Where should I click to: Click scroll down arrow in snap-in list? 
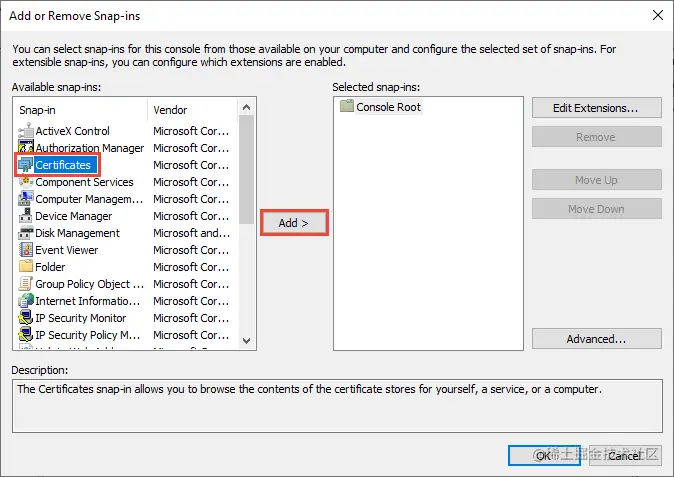[x=246, y=341]
